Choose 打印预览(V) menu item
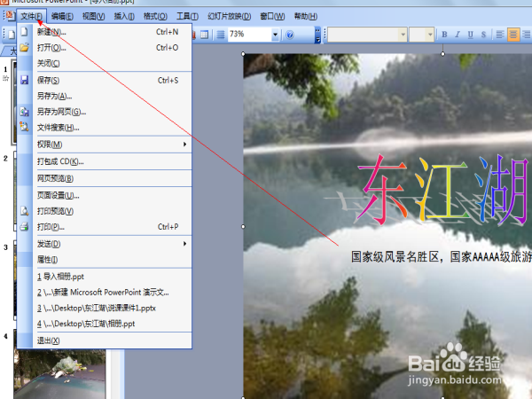 click(x=106, y=211)
